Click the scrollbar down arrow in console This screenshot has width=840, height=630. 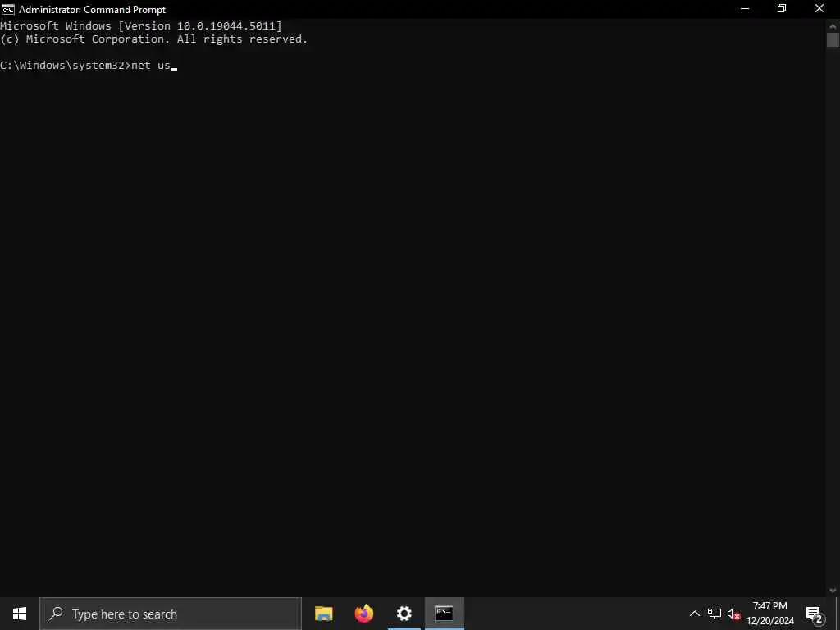tap(833, 591)
